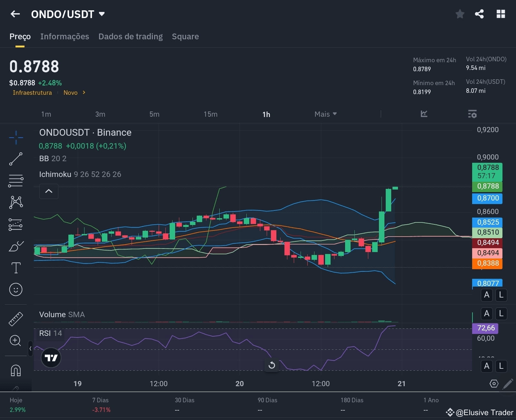The width and height of the screenshot is (516, 420).
Task: Open the Square tab
Action: [185, 36]
